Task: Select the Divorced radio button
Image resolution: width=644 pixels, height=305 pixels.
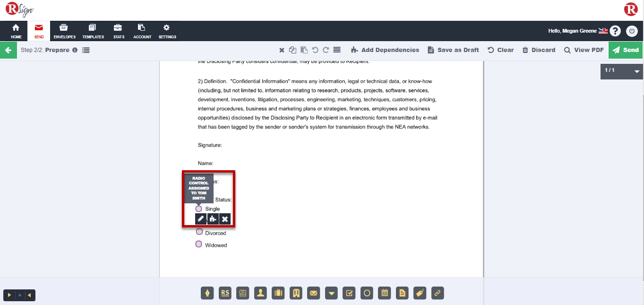Action: pos(199,232)
